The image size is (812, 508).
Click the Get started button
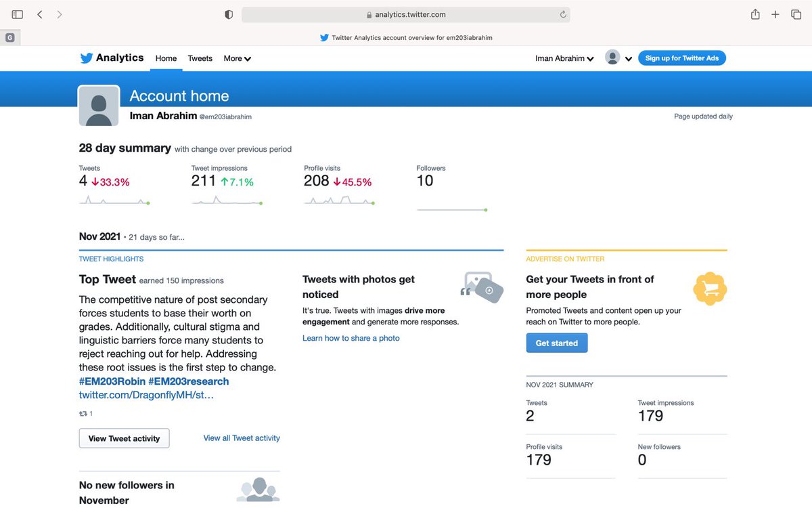(x=557, y=343)
